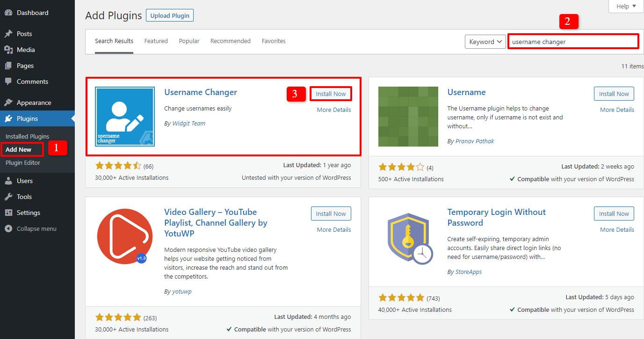Click the YotuWP red play logo

pyautogui.click(x=125, y=236)
